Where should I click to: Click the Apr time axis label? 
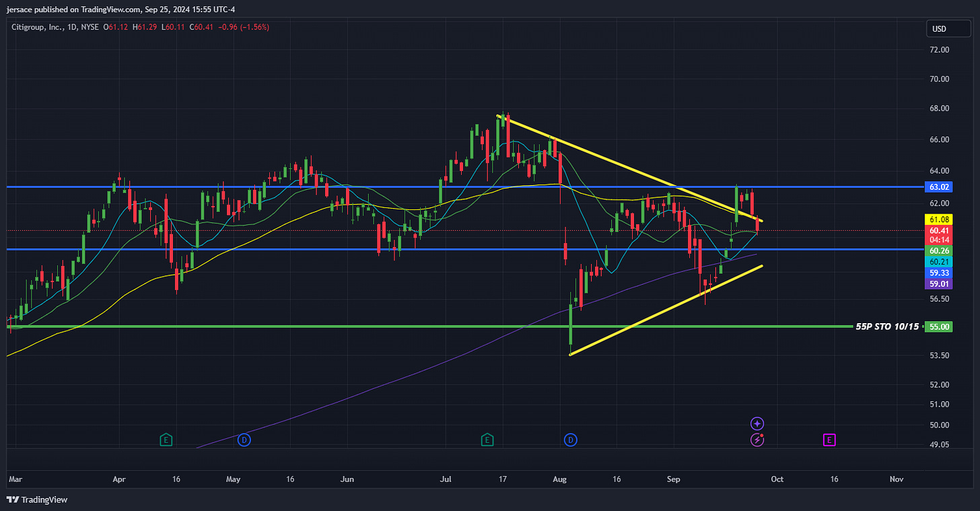click(x=119, y=479)
